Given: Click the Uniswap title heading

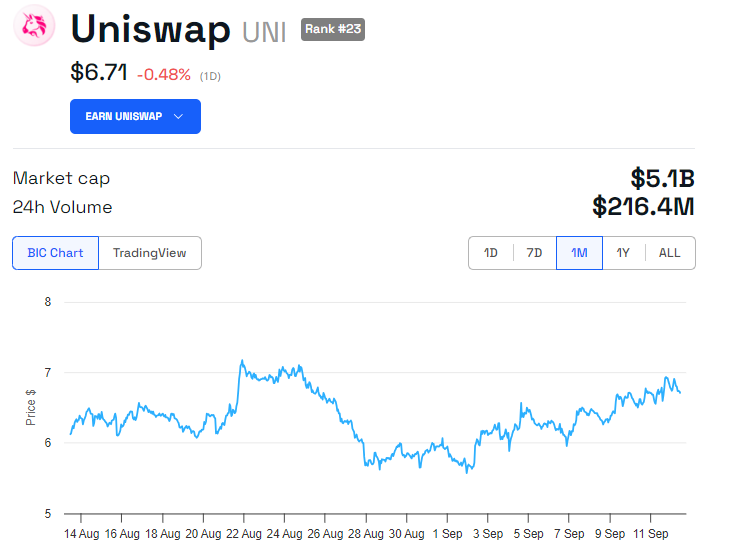Looking at the screenshot, I should pos(150,29).
